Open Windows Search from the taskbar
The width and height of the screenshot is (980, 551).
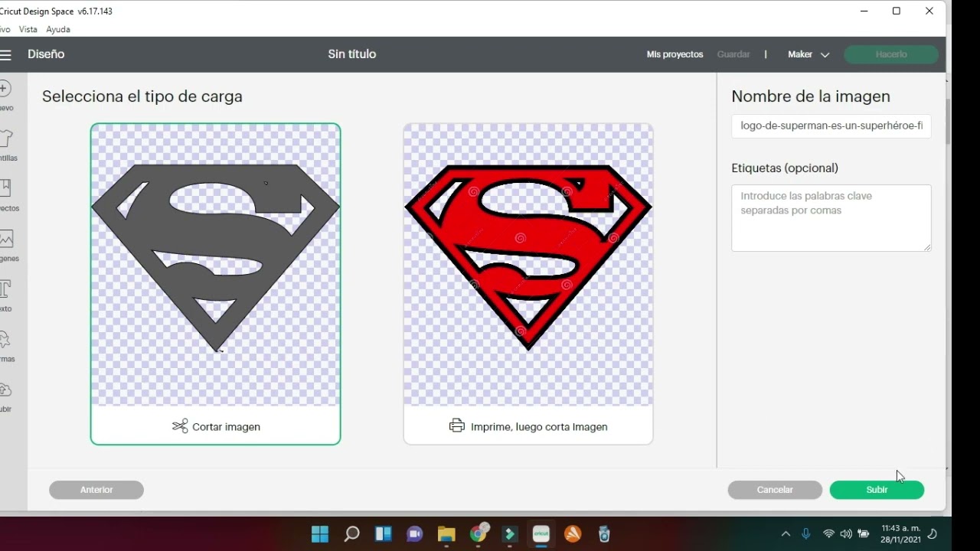[351, 534]
